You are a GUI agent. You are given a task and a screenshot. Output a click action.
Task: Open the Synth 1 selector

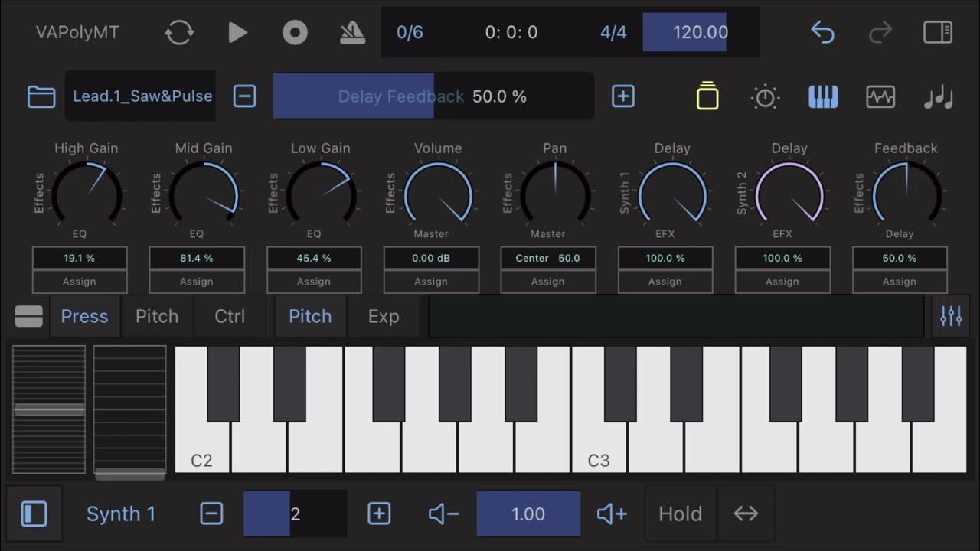121,514
